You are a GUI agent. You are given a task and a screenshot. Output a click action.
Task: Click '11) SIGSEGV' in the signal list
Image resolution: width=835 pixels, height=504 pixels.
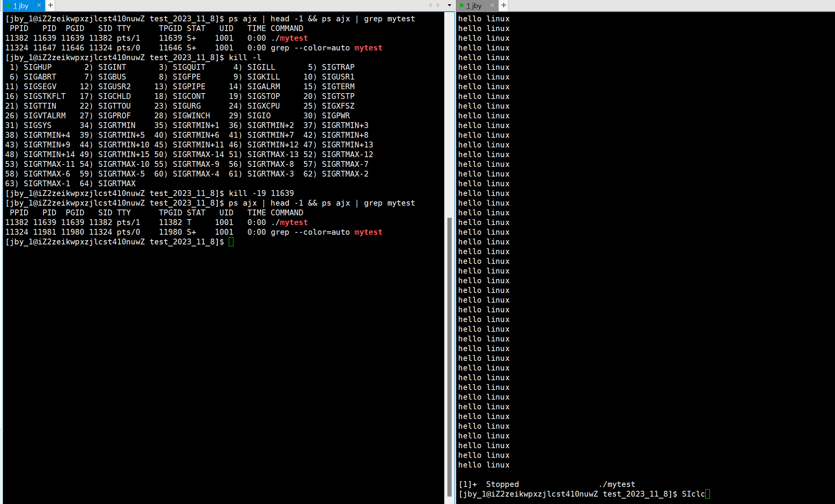click(x=31, y=87)
